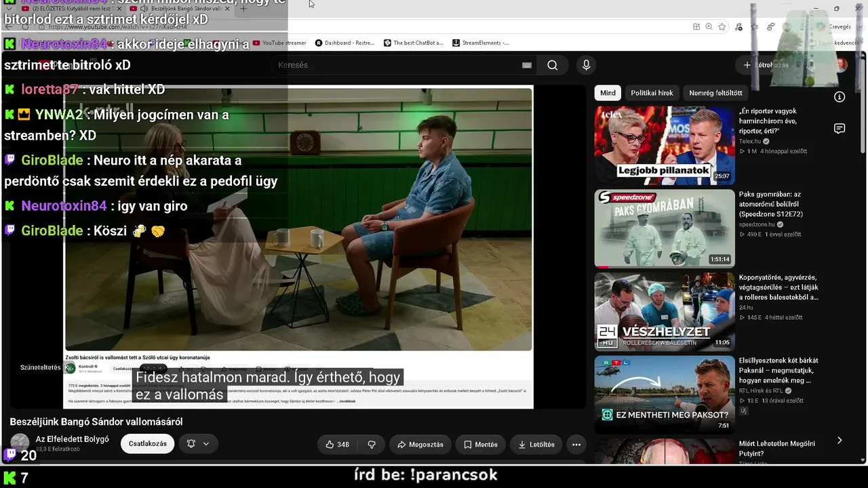Click the 'Létrehozás' create button
The height and width of the screenshot is (488, 868).
point(766,65)
